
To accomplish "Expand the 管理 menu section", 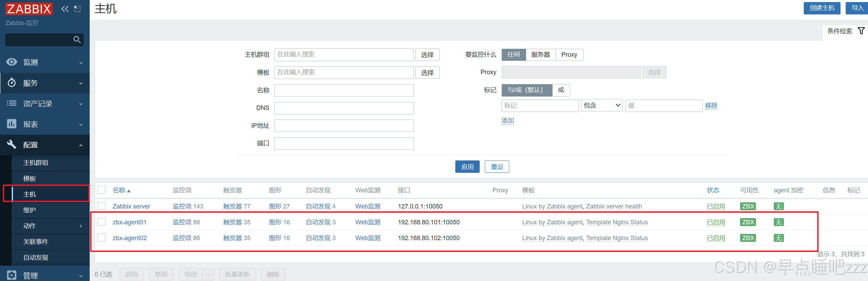I will [81, 276].
